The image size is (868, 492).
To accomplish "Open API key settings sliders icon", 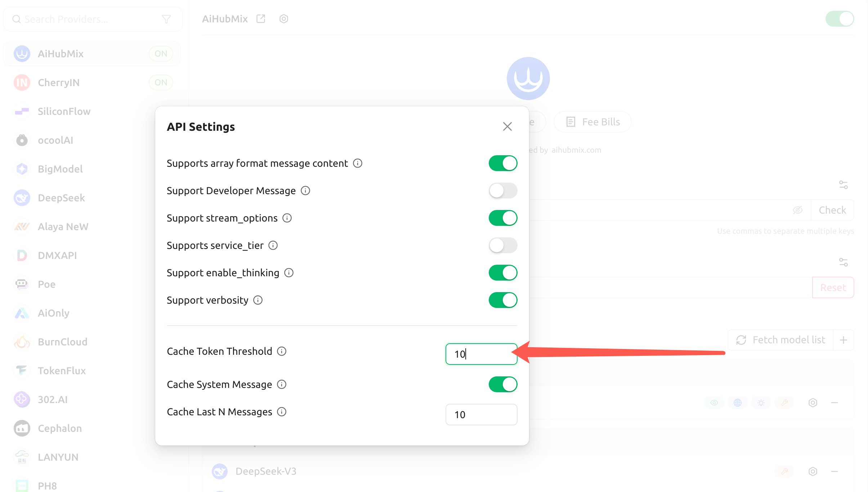I will coord(843,185).
